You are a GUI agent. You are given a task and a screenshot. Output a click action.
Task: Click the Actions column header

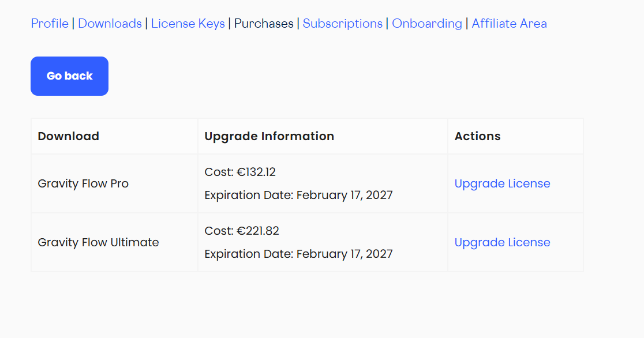[x=477, y=136]
